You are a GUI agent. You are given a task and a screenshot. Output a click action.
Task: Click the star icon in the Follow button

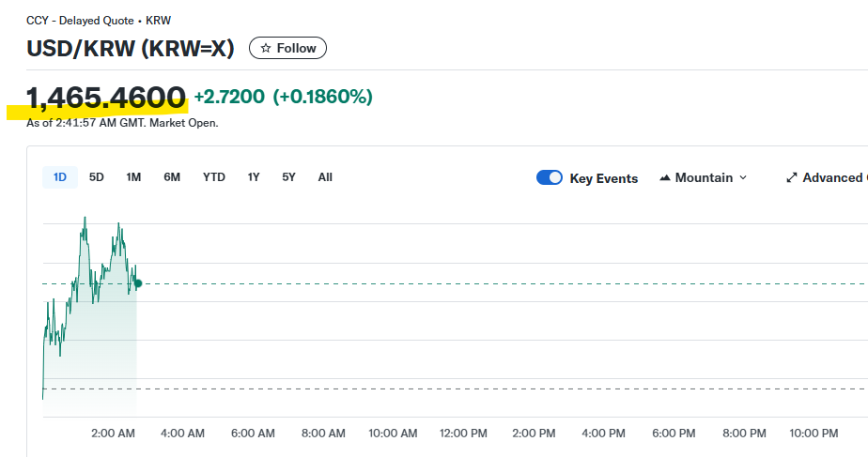click(x=266, y=48)
